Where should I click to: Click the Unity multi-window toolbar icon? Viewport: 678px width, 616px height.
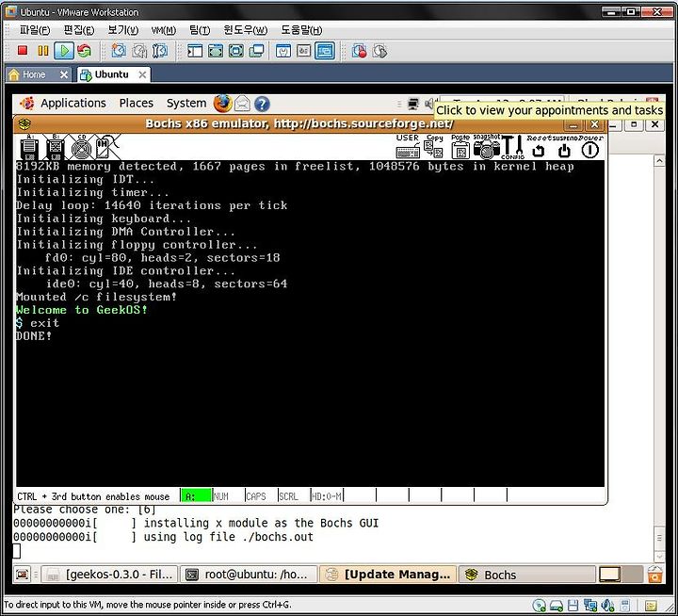click(256, 51)
